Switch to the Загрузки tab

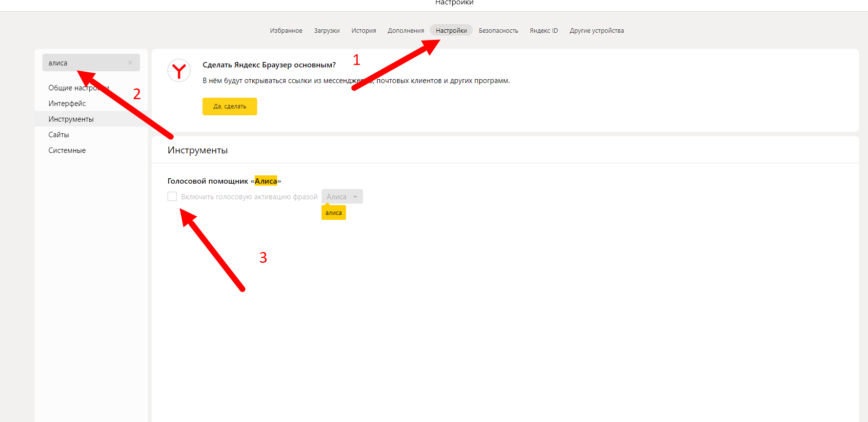click(327, 30)
